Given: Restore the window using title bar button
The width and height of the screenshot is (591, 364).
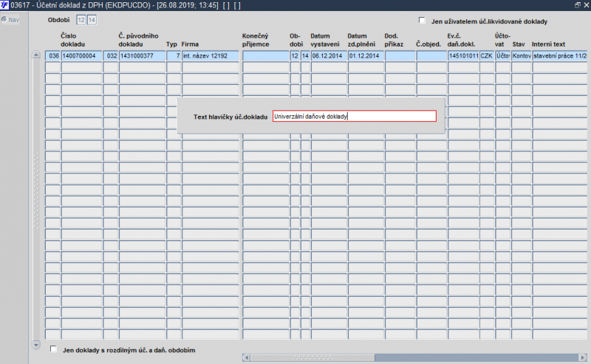Looking at the screenshot, I should point(578,5).
